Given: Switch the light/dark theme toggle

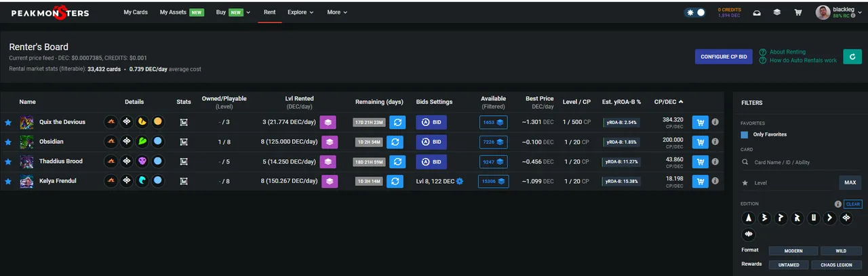Looking at the screenshot, I should [696, 12].
